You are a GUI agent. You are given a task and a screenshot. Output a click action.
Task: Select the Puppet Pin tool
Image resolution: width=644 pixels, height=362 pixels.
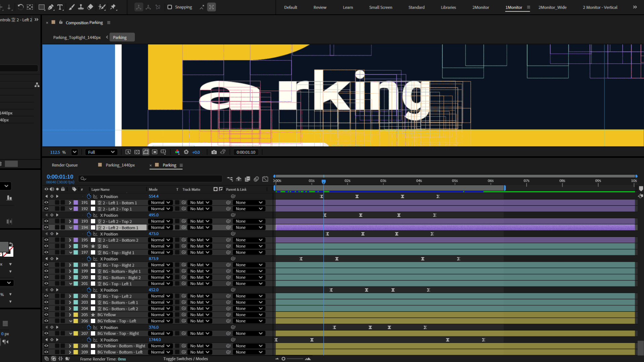pyautogui.click(x=113, y=7)
